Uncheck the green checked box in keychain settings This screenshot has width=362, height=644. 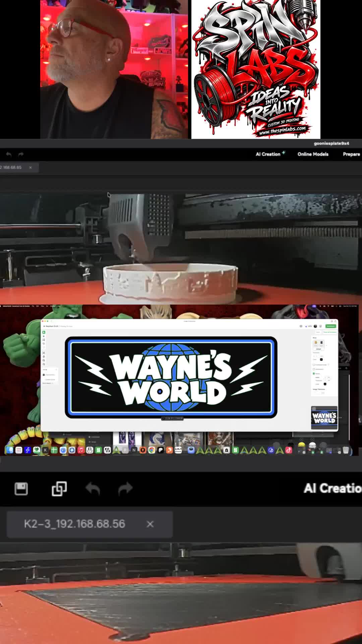(x=314, y=373)
